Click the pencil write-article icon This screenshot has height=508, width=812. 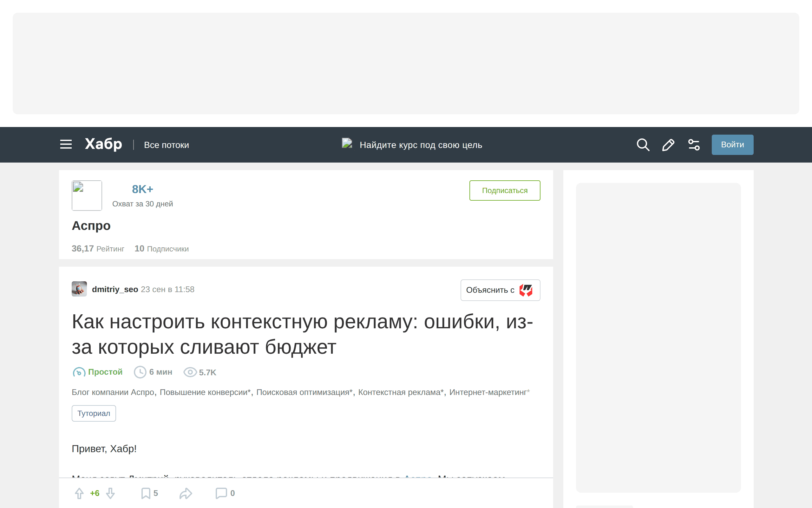(668, 145)
